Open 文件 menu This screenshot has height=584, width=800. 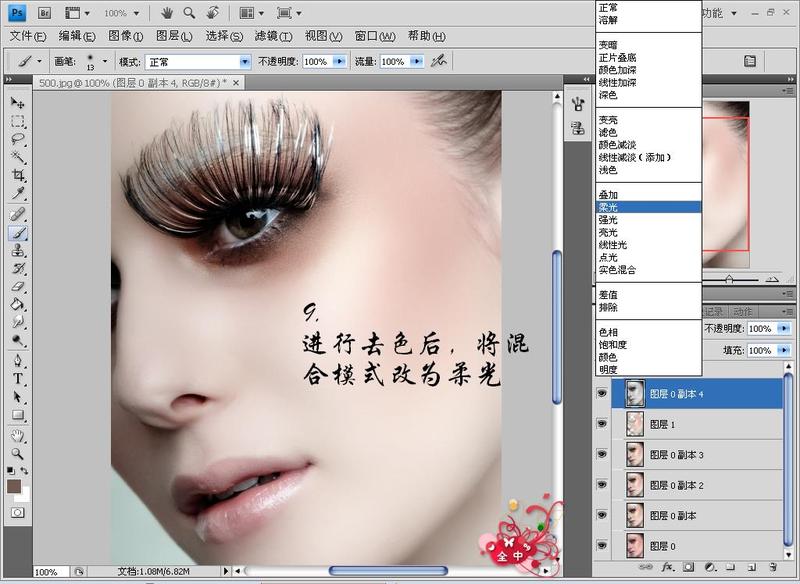click(28, 36)
